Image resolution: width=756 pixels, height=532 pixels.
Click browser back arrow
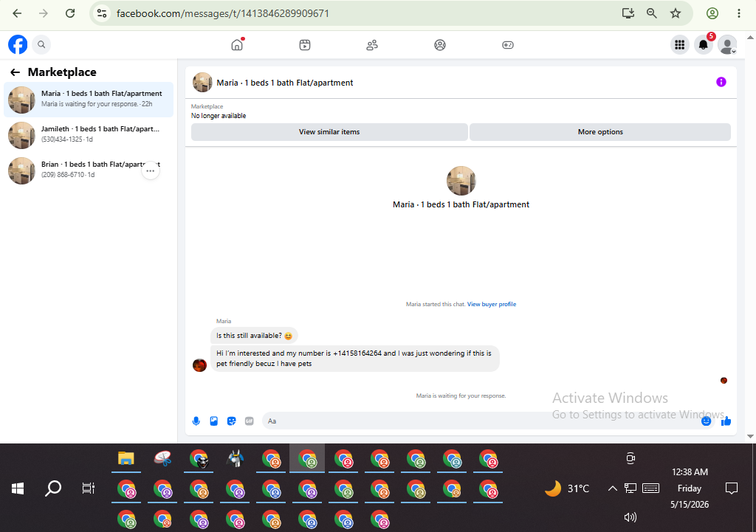(17, 13)
